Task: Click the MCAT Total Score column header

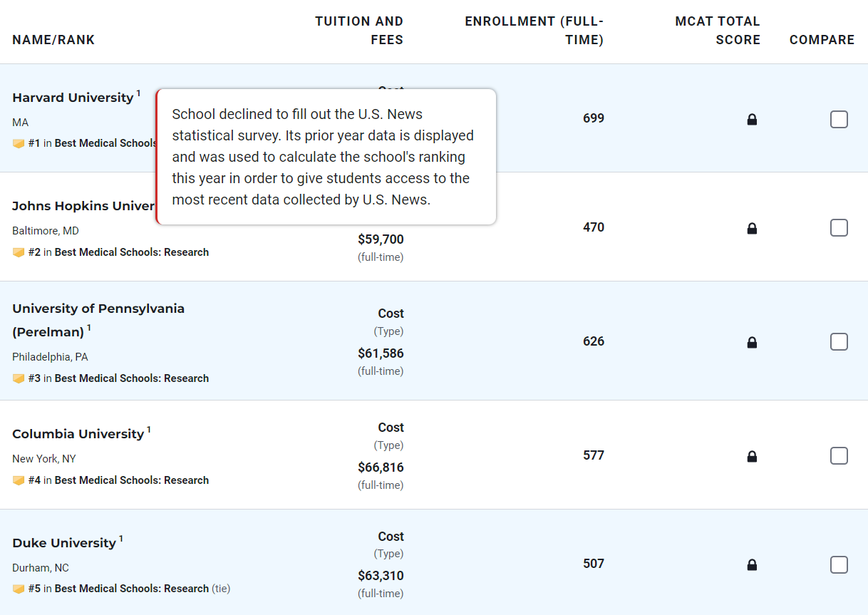Action: coord(717,31)
